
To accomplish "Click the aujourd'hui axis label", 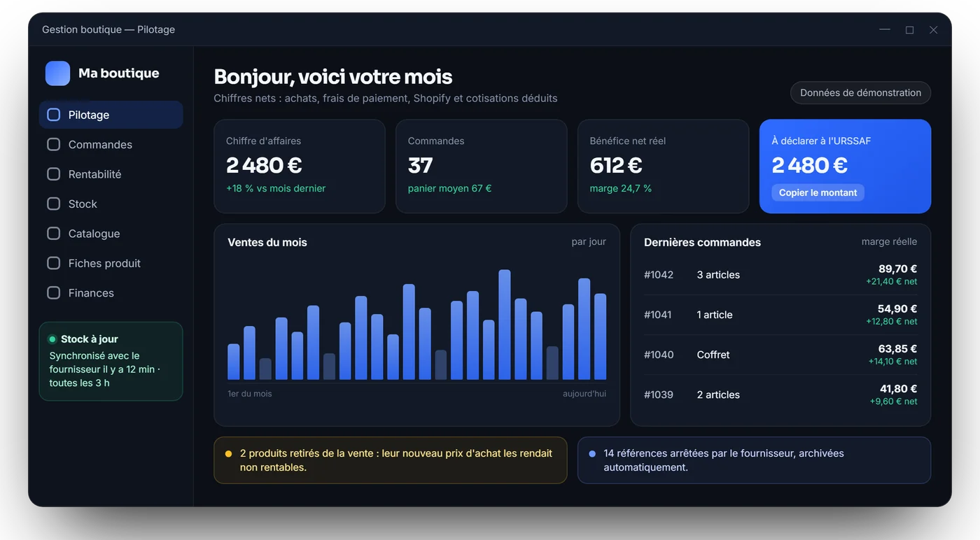I will point(584,394).
